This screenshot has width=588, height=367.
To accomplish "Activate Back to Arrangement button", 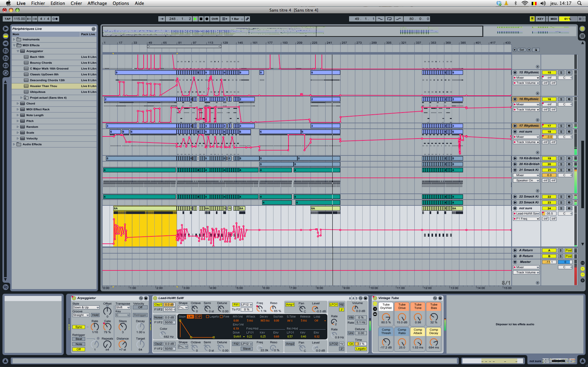I will (225, 19).
